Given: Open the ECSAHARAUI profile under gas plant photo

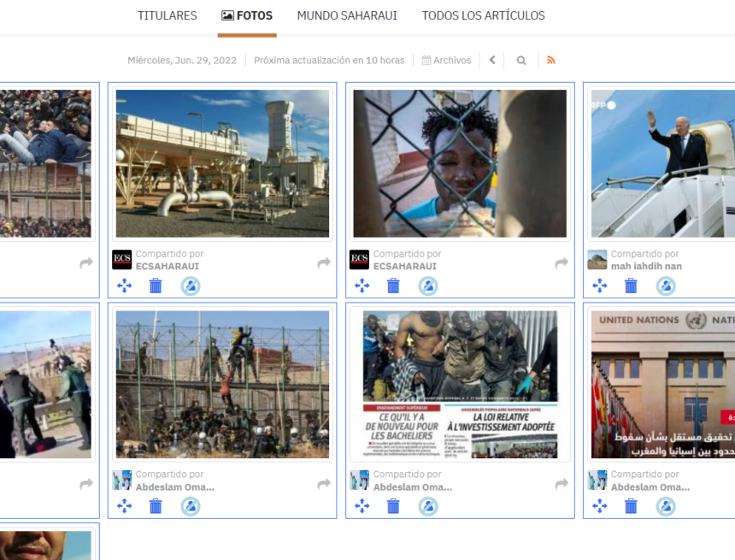Looking at the screenshot, I should tap(168, 266).
